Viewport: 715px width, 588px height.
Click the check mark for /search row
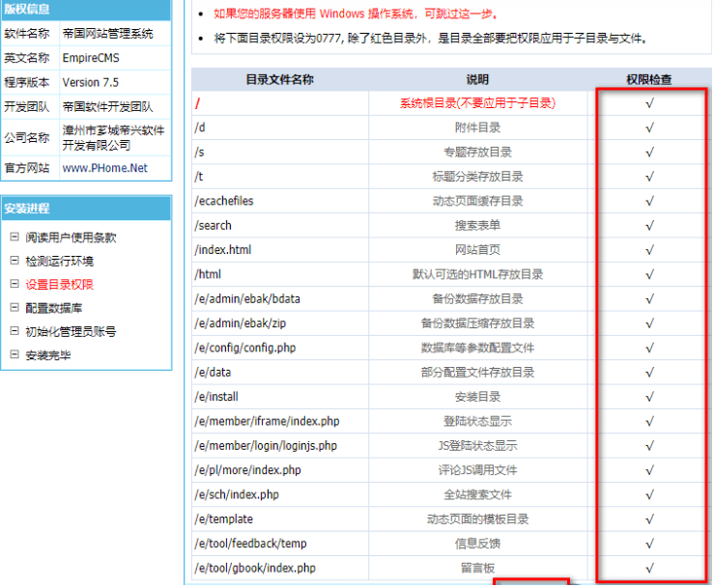pyautogui.click(x=649, y=226)
